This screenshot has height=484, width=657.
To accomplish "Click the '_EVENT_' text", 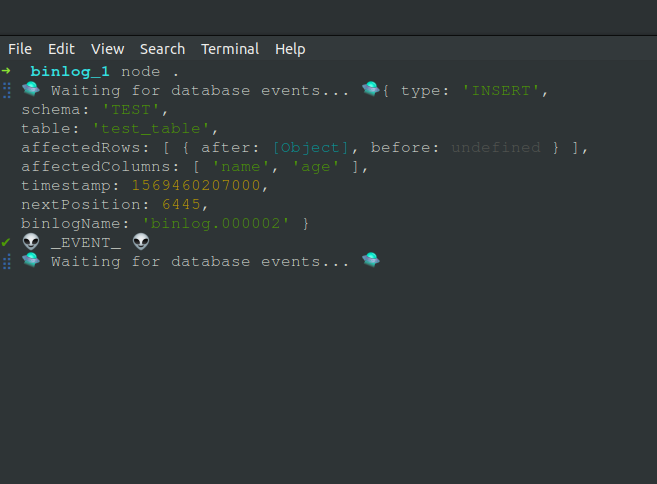I will pyautogui.click(x=86, y=243).
